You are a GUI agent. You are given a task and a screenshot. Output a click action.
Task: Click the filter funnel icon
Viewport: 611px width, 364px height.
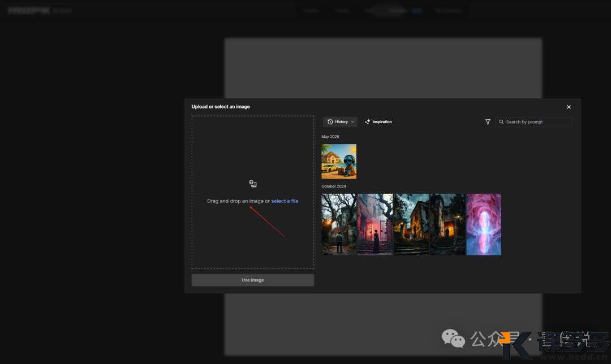coord(488,122)
